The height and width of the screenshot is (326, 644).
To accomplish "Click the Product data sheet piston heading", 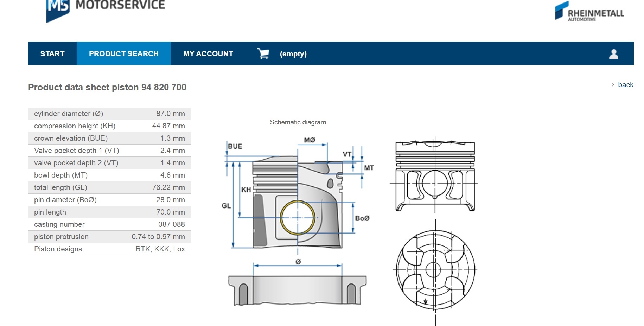I will point(107,87).
